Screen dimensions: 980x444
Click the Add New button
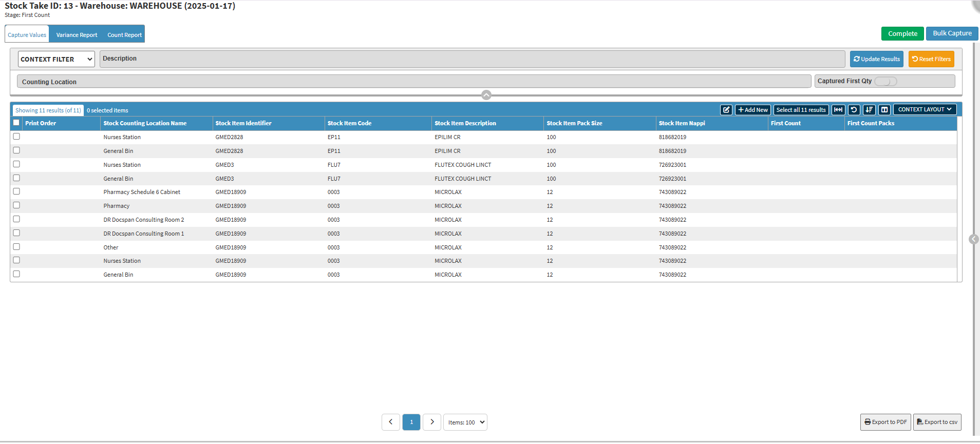pyautogui.click(x=753, y=110)
